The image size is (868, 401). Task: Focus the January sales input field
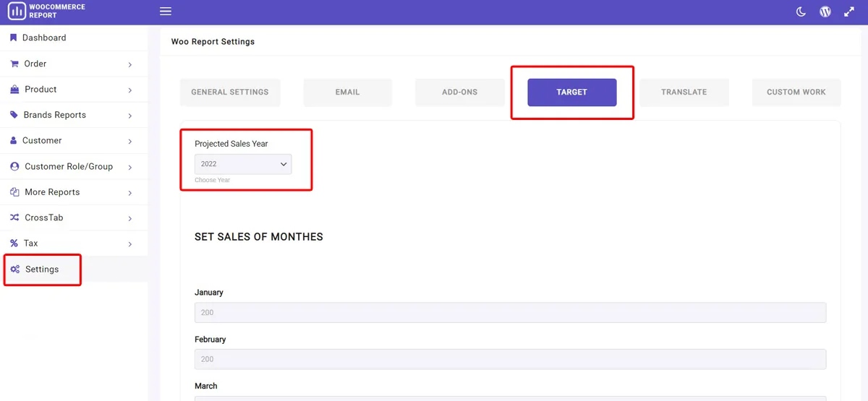510,312
